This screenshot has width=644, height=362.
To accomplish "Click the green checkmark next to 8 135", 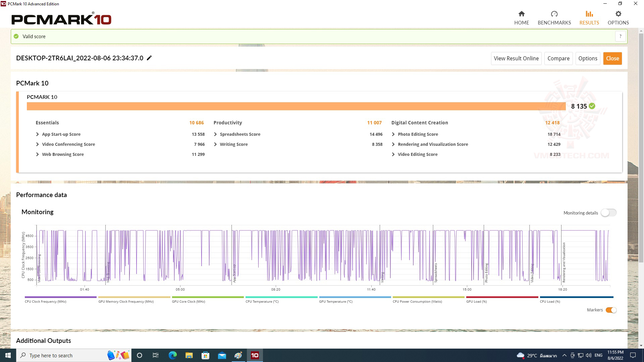I will [592, 106].
